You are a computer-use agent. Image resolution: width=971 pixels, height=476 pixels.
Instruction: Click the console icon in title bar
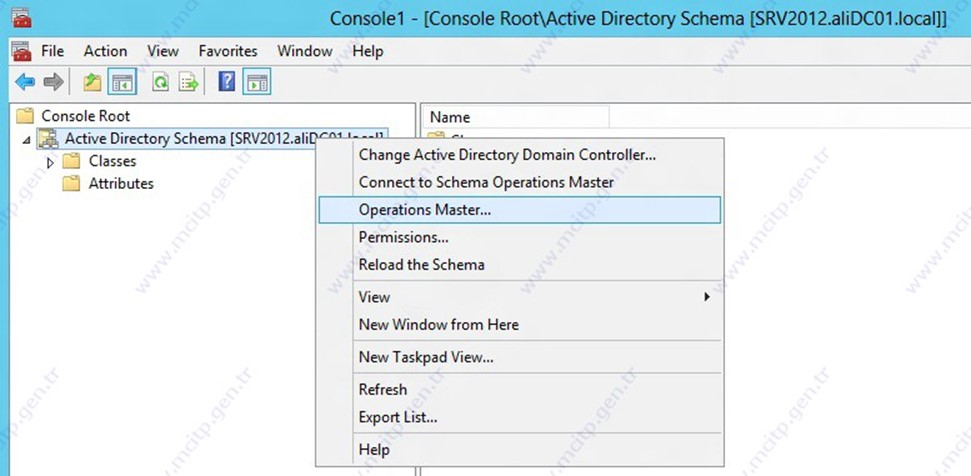21,17
